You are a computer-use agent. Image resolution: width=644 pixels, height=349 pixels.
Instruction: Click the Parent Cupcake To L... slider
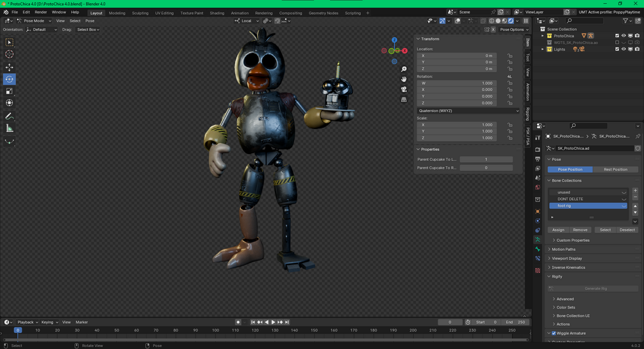coord(486,159)
